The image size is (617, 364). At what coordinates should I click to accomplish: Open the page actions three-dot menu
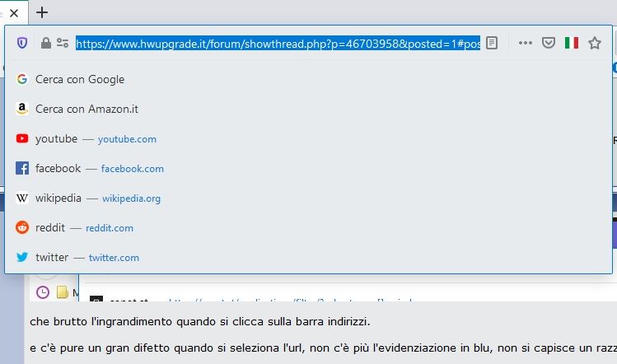(x=526, y=43)
